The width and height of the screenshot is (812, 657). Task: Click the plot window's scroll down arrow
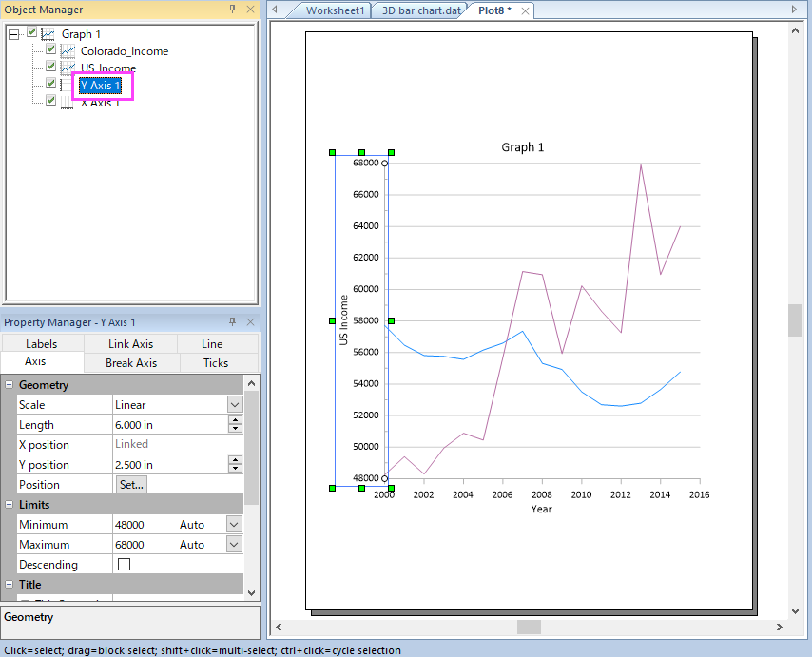[x=796, y=611]
